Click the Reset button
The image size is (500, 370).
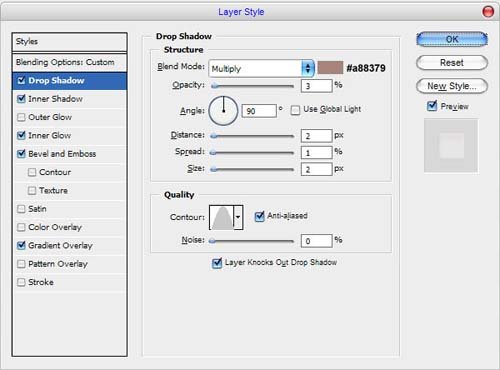click(x=452, y=63)
